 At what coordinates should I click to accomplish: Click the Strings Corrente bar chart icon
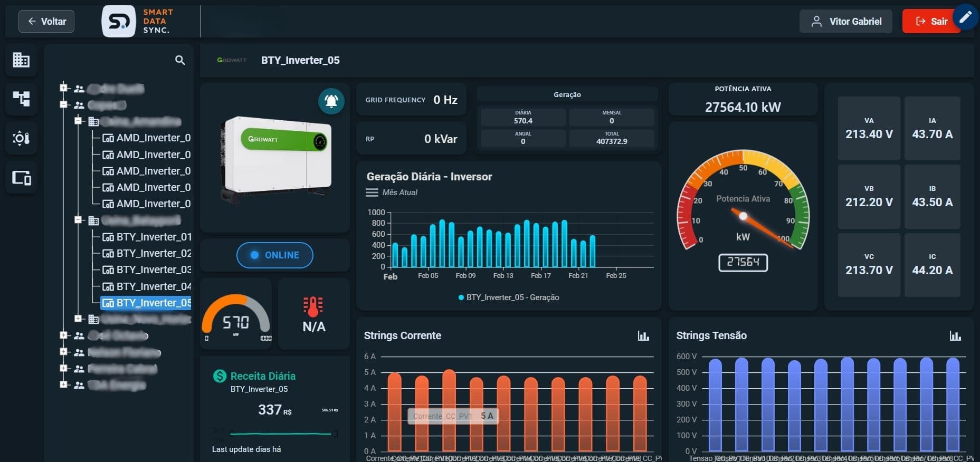click(x=643, y=336)
